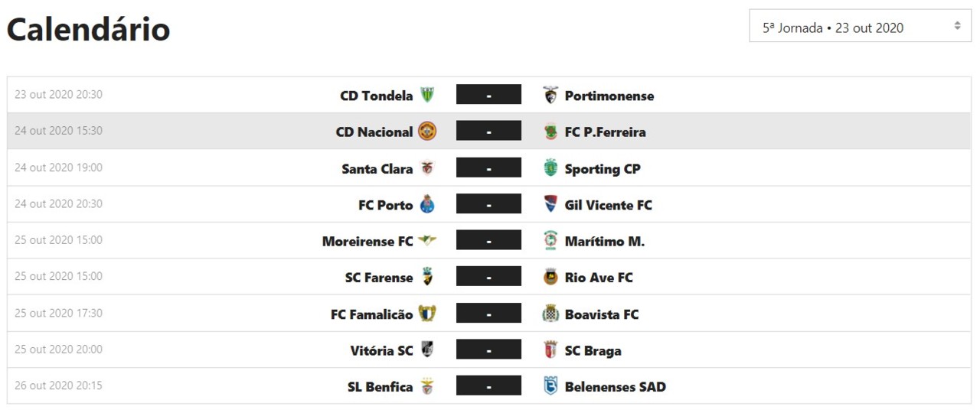
Task: Click the Sporting CP crest icon
Action: pos(550,168)
